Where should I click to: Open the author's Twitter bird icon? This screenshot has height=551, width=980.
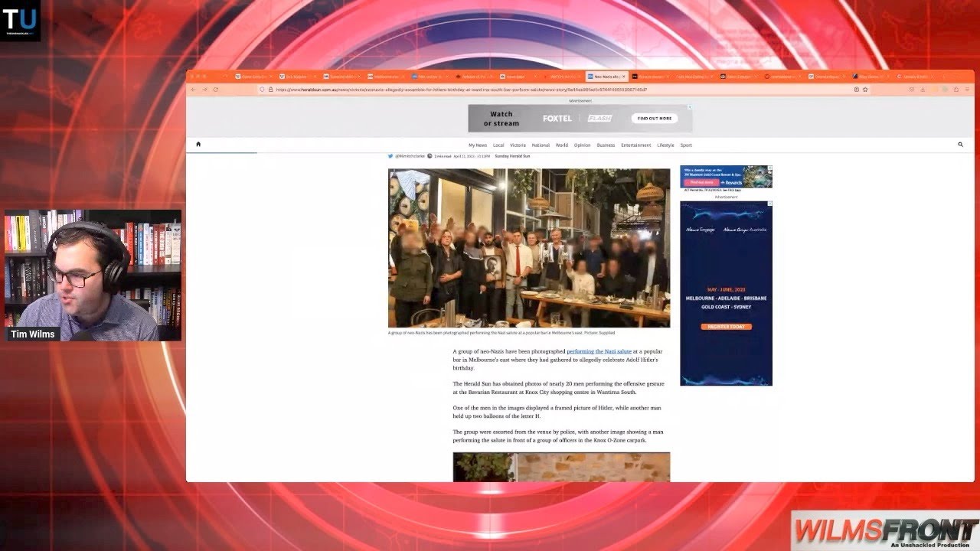(x=390, y=155)
